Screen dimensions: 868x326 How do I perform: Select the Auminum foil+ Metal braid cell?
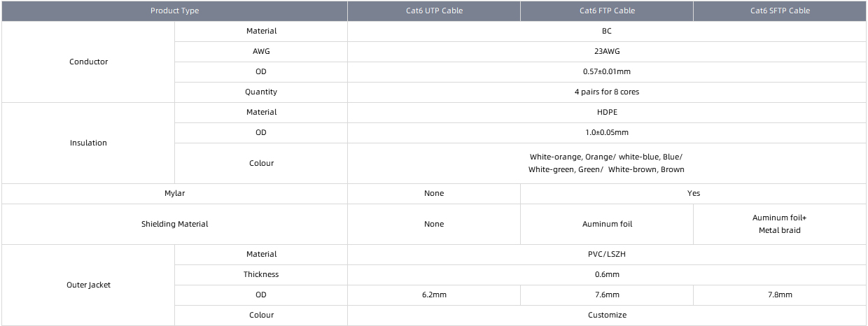780,224
